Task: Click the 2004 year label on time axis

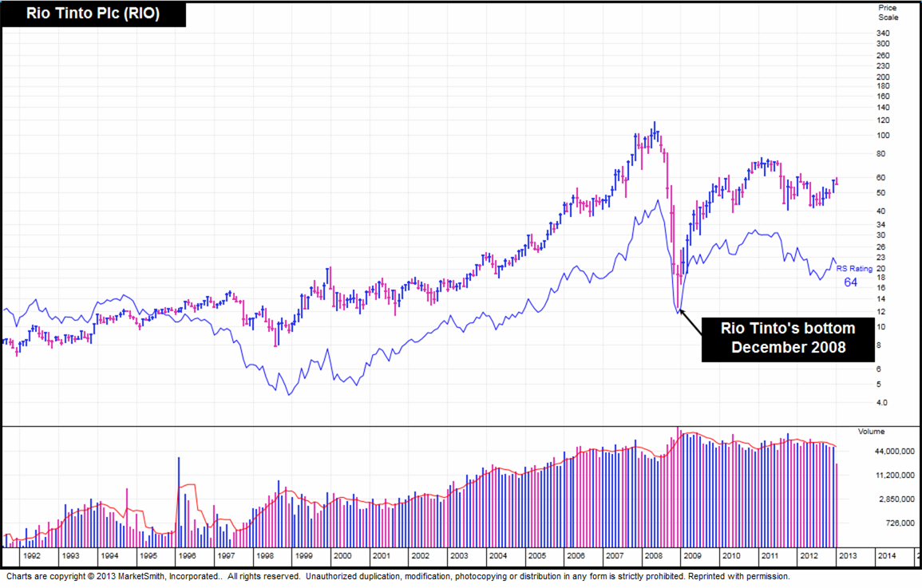Action: [497, 555]
